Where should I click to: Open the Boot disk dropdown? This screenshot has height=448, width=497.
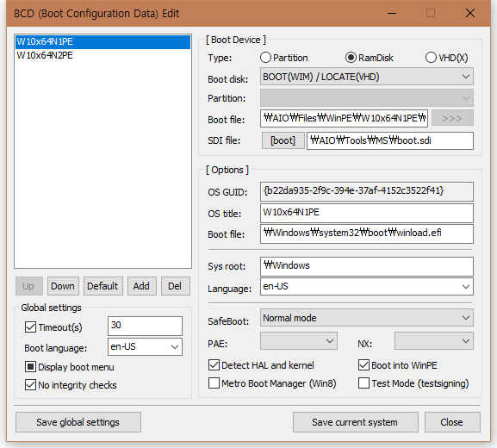tap(367, 77)
